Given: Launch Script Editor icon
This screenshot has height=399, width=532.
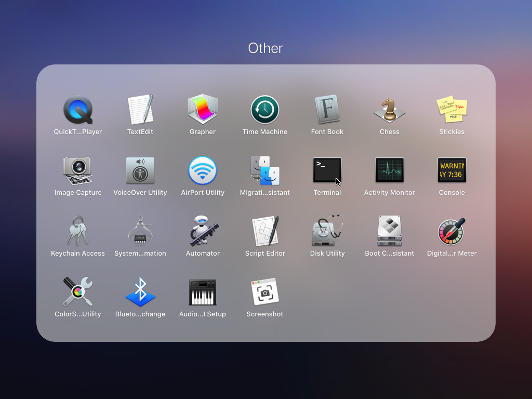Looking at the screenshot, I should point(265,231).
